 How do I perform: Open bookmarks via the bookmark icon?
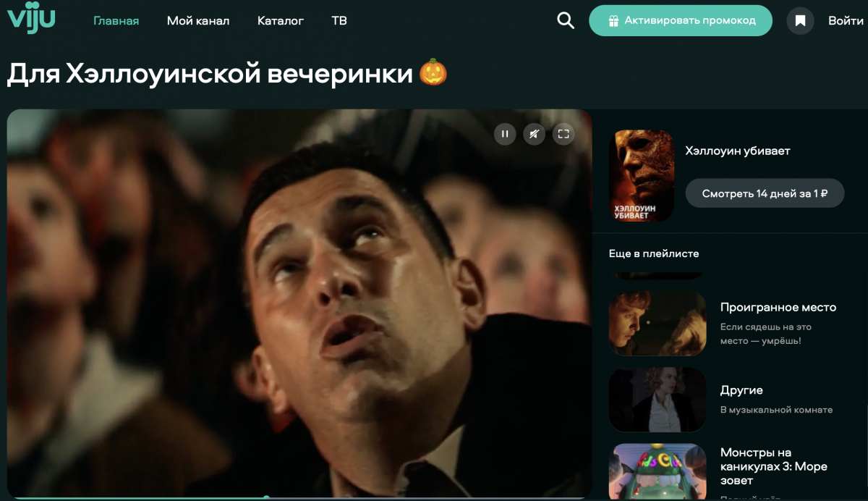pyautogui.click(x=800, y=21)
